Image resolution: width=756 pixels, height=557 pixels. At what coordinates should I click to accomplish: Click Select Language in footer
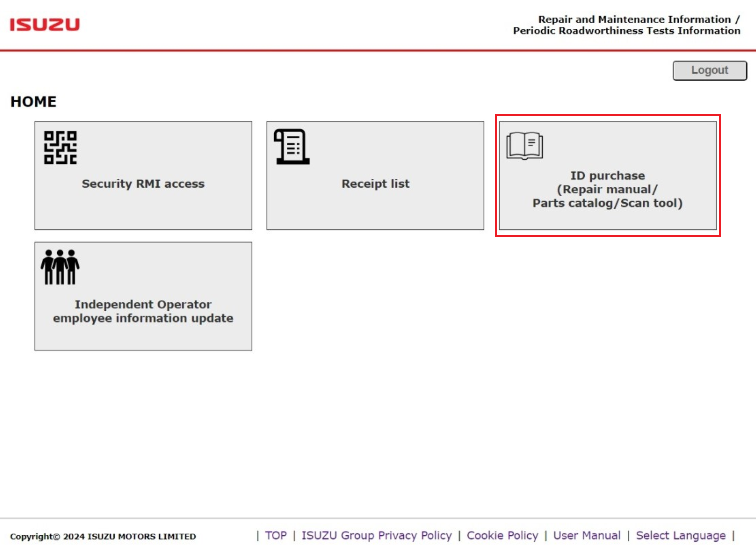coord(681,535)
